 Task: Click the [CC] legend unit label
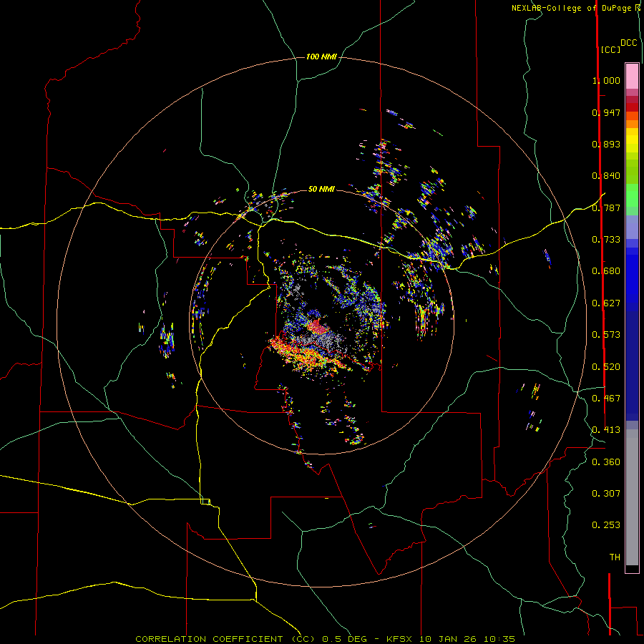[610, 49]
